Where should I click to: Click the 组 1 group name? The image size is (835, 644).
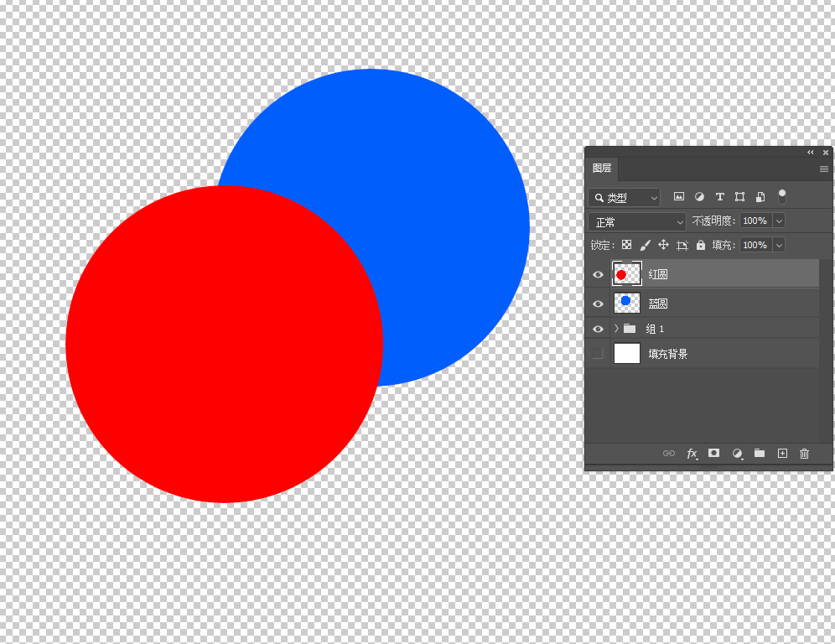[x=655, y=329]
